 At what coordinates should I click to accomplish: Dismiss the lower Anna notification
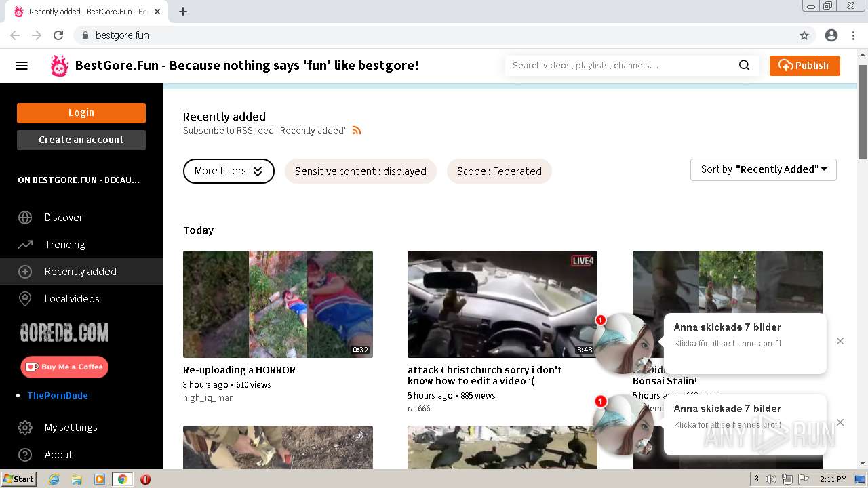(x=840, y=422)
